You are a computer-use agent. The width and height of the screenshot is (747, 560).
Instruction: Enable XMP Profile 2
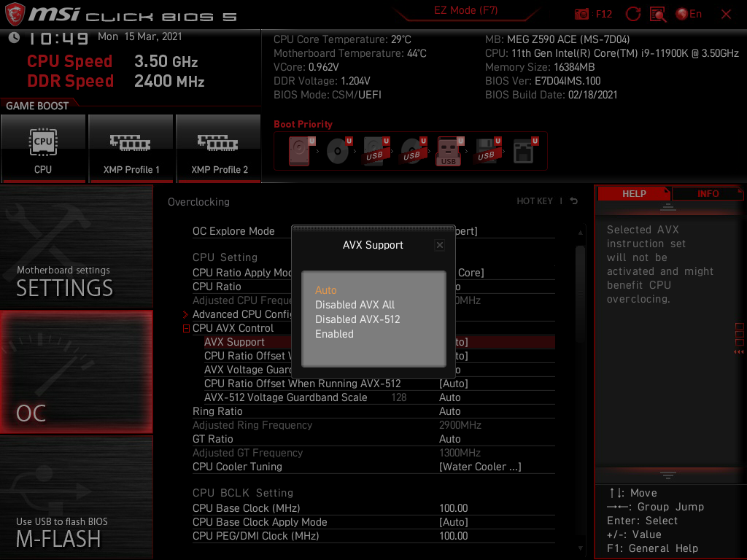coord(219,149)
